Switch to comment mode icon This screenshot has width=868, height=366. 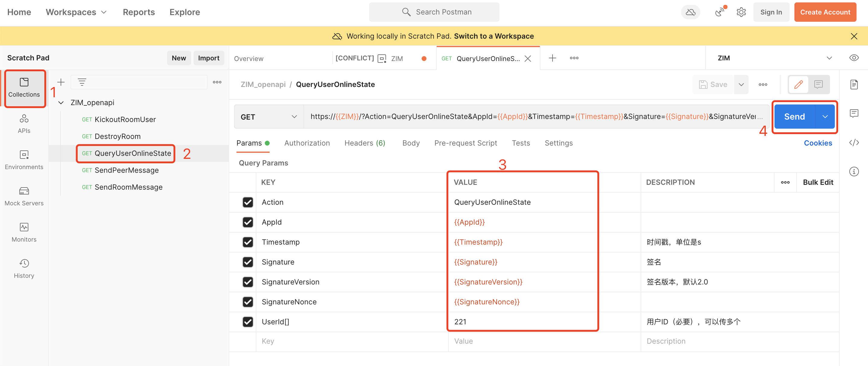(819, 84)
